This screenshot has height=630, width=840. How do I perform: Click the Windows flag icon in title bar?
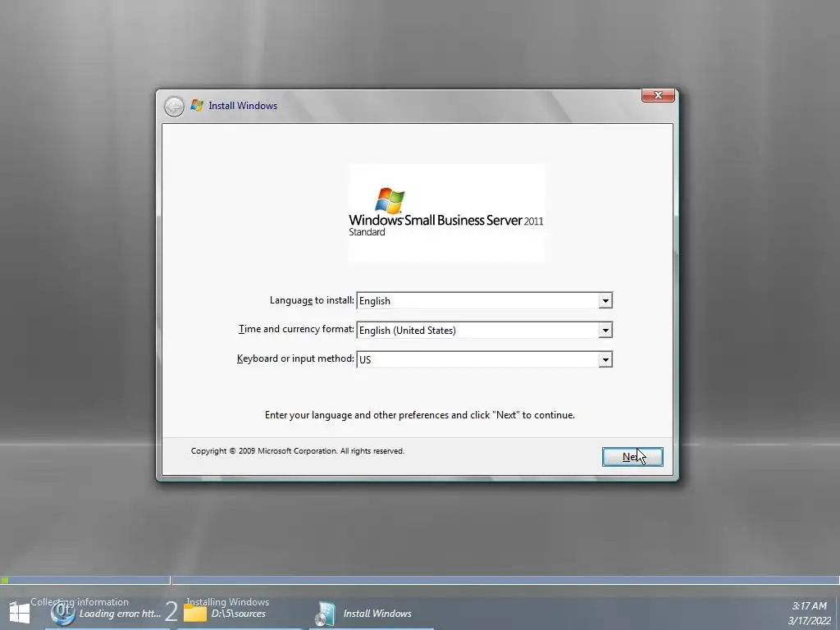[x=197, y=106]
